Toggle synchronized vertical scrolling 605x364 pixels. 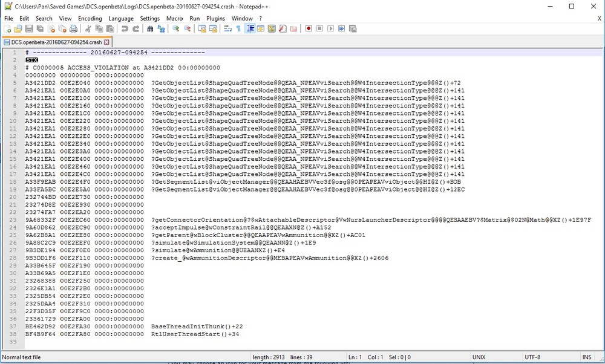203,28
